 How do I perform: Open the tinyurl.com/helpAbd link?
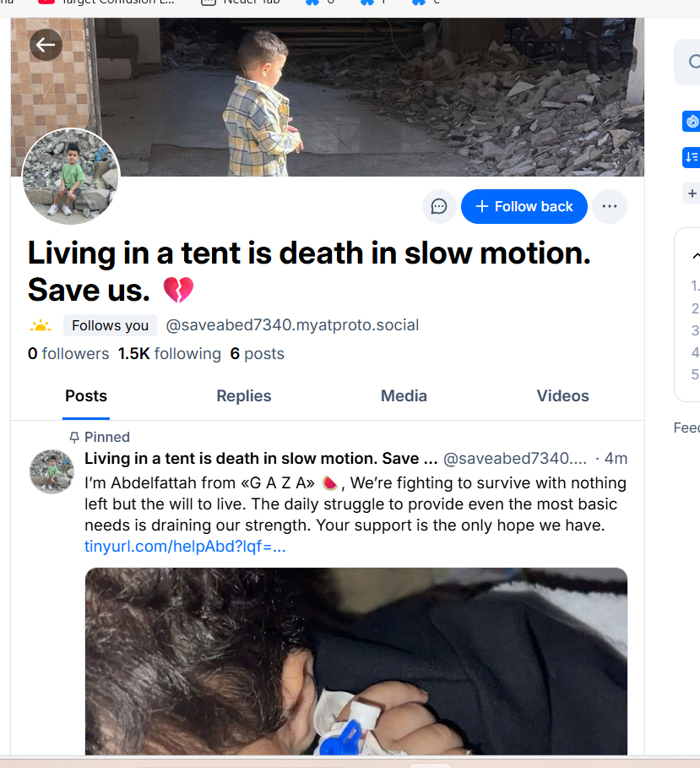(x=185, y=546)
